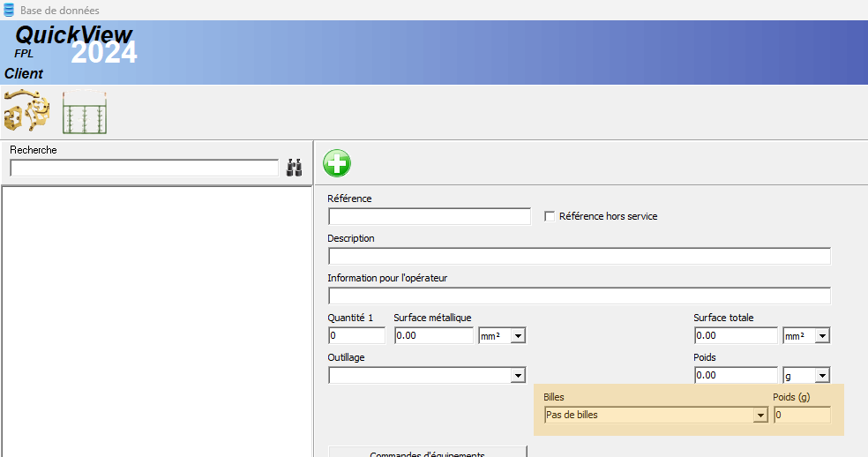This screenshot has height=457, width=868.
Task: Open the green tooling rack icon
Action: click(x=85, y=113)
